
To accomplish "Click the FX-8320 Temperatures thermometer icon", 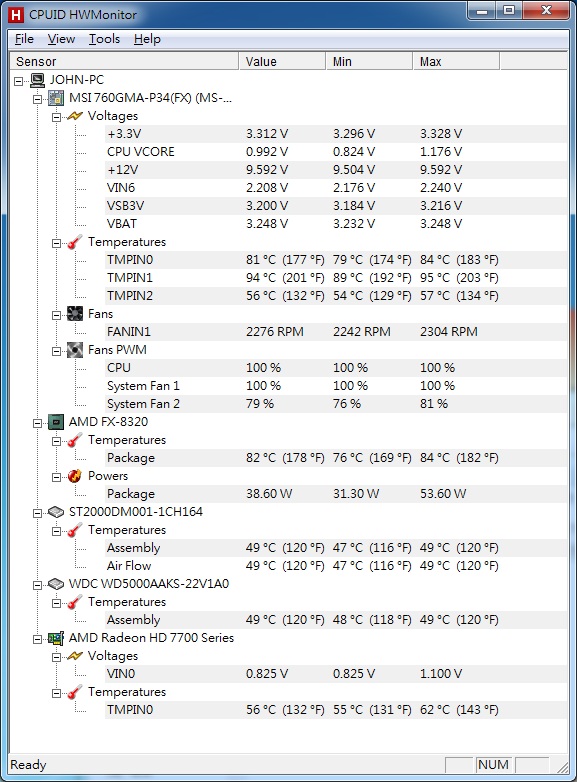I will 75,440.
